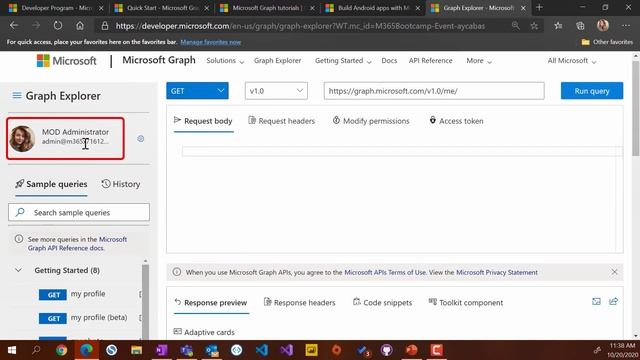
Task: Click the info icon in the Terms of Use banner
Action: (x=177, y=272)
